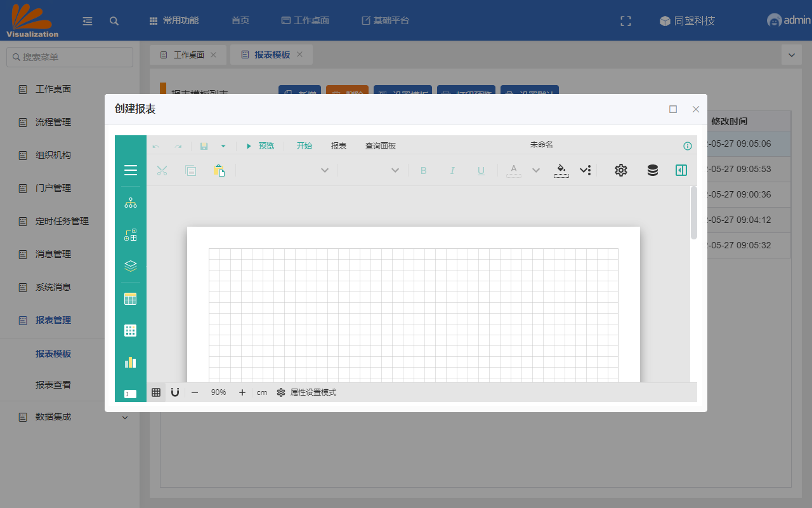This screenshot has width=812, height=508.
Task: Click the fill color bucket icon
Action: pyautogui.click(x=561, y=170)
